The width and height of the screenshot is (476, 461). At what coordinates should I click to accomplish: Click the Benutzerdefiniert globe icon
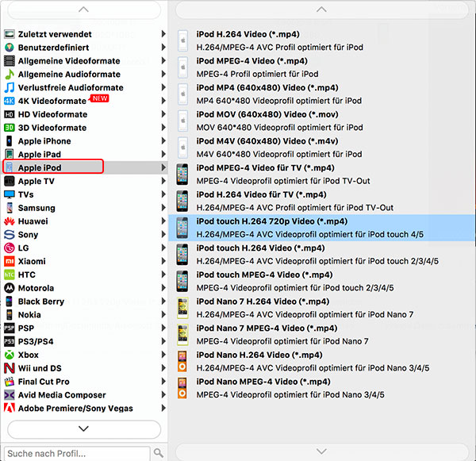tap(10, 48)
